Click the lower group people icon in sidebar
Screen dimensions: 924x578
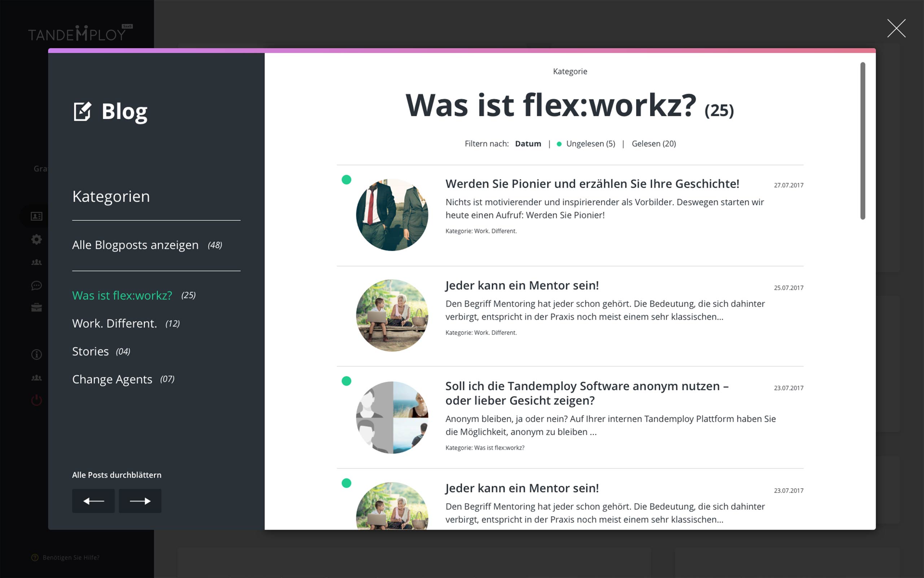(37, 378)
